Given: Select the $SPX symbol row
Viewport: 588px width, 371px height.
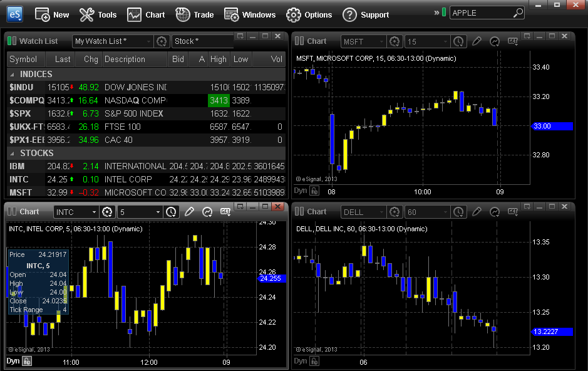Looking at the screenshot, I should [20, 113].
